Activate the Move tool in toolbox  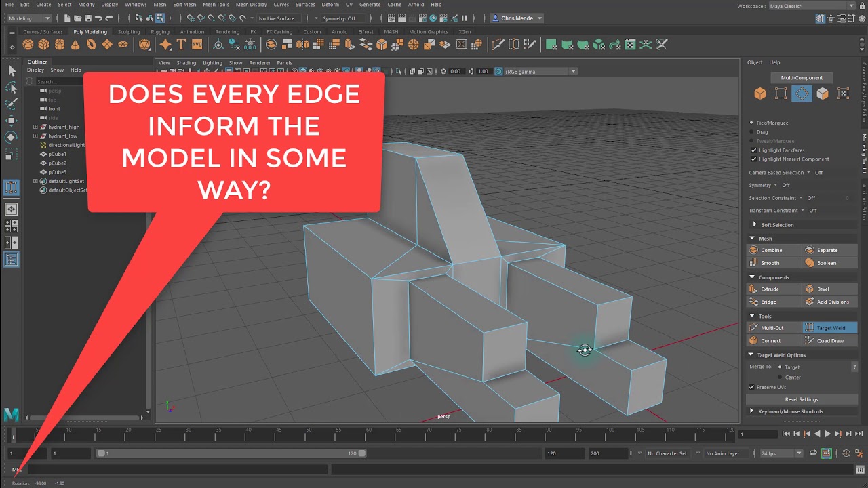(12, 121)
